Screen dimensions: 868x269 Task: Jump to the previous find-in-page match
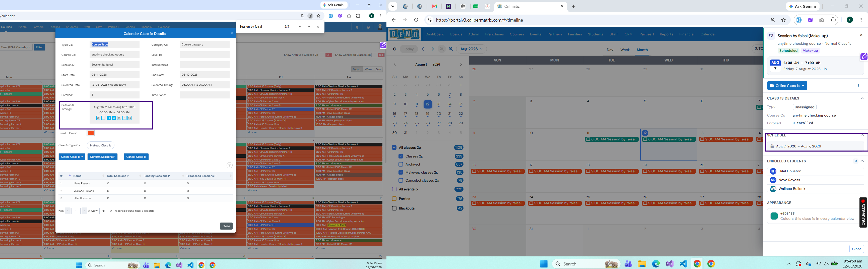(x=300, y=27)
